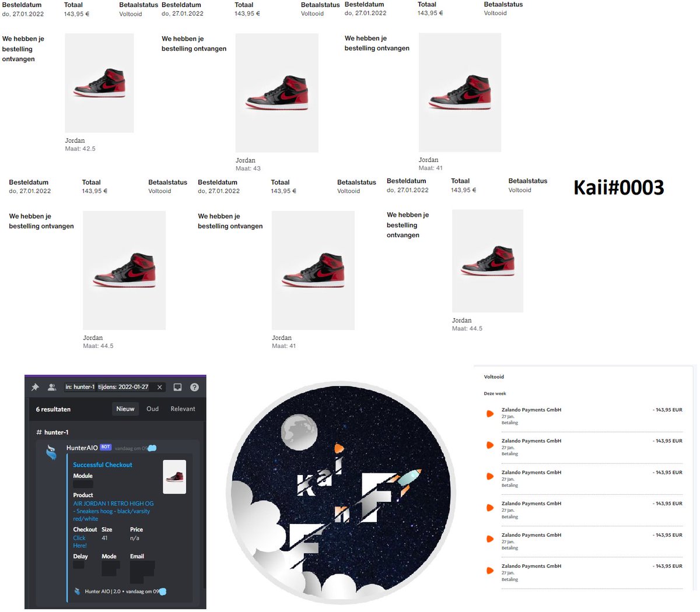Click the '6 resultaten' count text

(53, 409)
